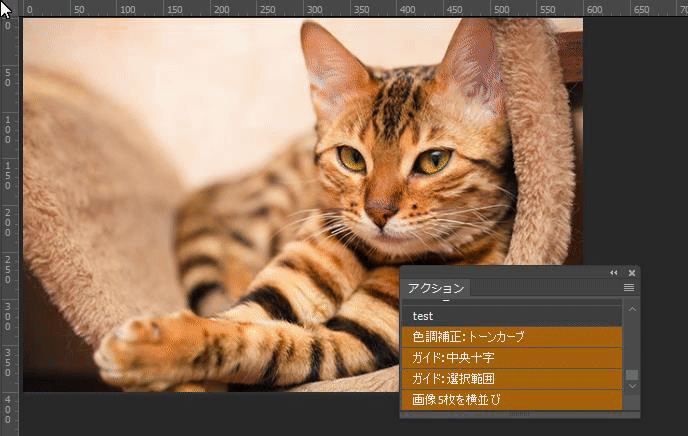The image size is (688, 436).
Task: Click the actions list scroll-down arrow
Action: click(632, 386)
